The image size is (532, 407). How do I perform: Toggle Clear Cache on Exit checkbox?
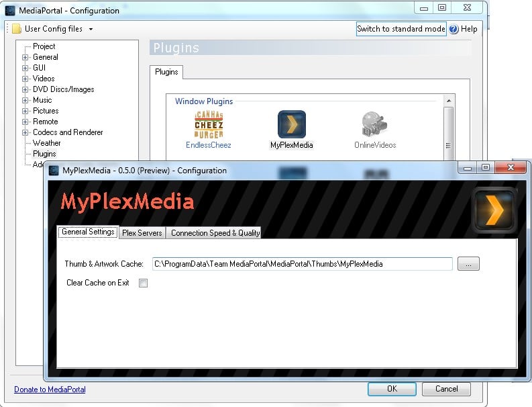pos(143,283)
